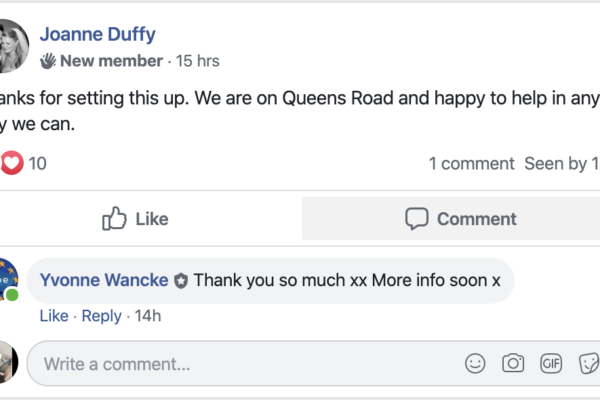Open the 15 hrs post timestamp
Image resolution: width=600 pixels, height=400 pixels.
197,61
